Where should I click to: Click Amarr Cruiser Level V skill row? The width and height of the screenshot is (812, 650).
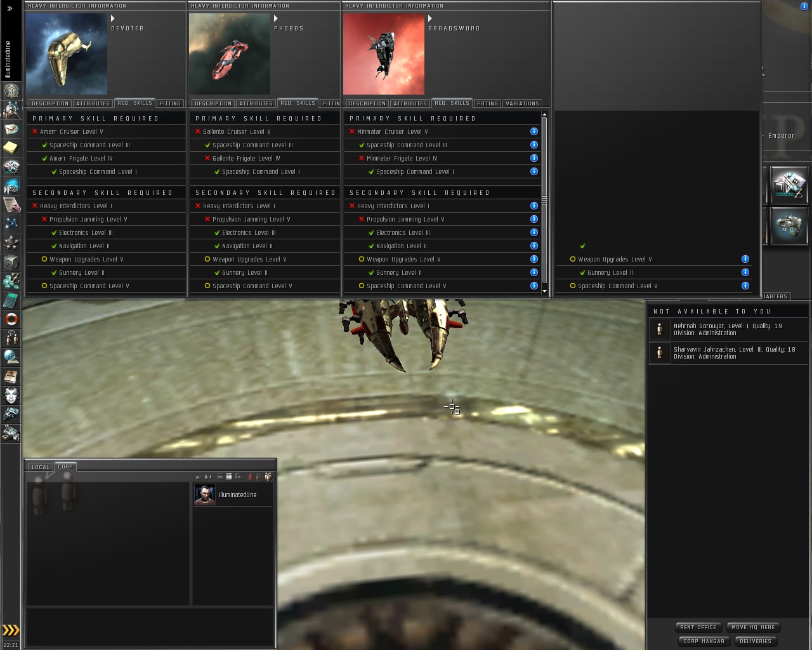point(106,131)
